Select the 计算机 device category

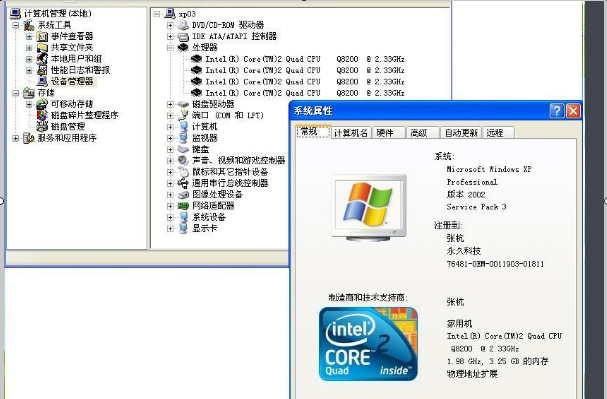point(205,127)
